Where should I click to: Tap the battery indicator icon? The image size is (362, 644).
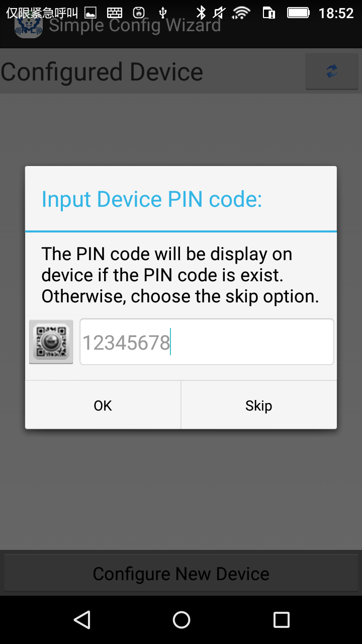(298, 13)
